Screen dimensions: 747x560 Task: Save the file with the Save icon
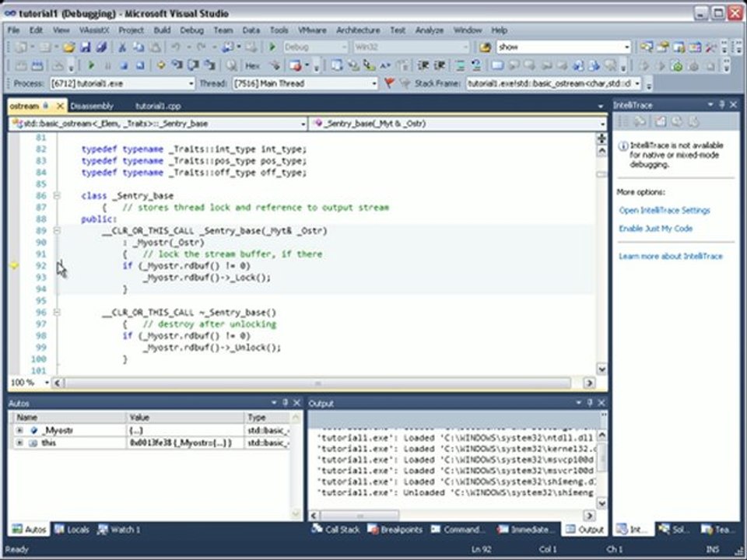pyautogui.click(x=86, y=47)
